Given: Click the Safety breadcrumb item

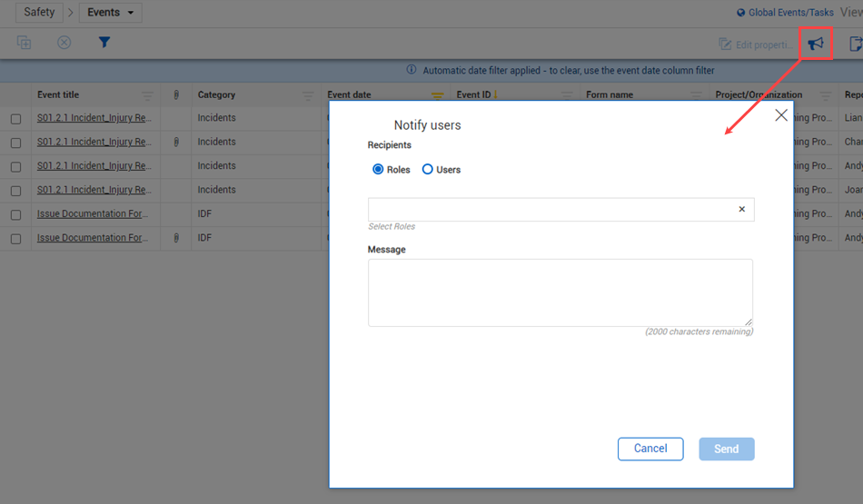Looking at the screenshot, I should coord(39,13).
